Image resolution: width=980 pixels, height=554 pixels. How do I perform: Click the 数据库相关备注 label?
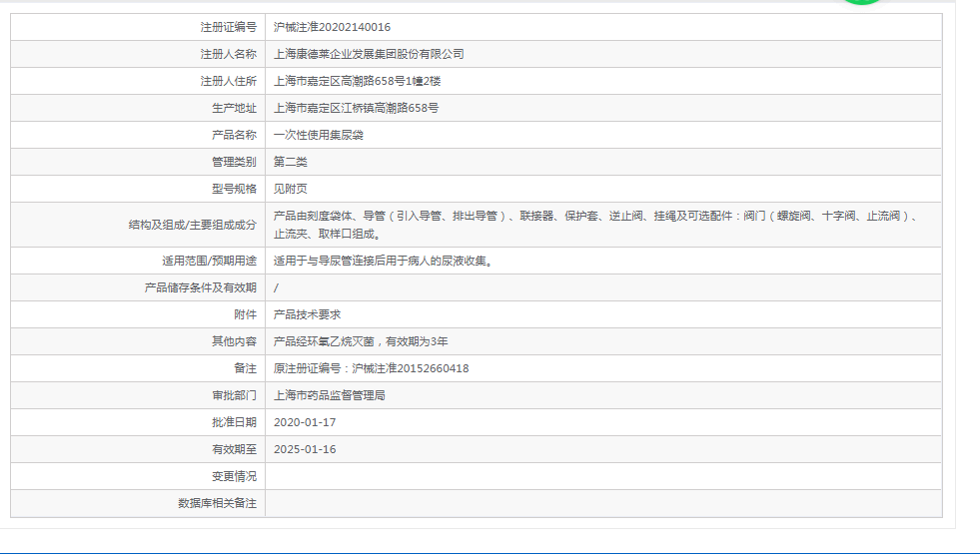click(x=217, y=503)
